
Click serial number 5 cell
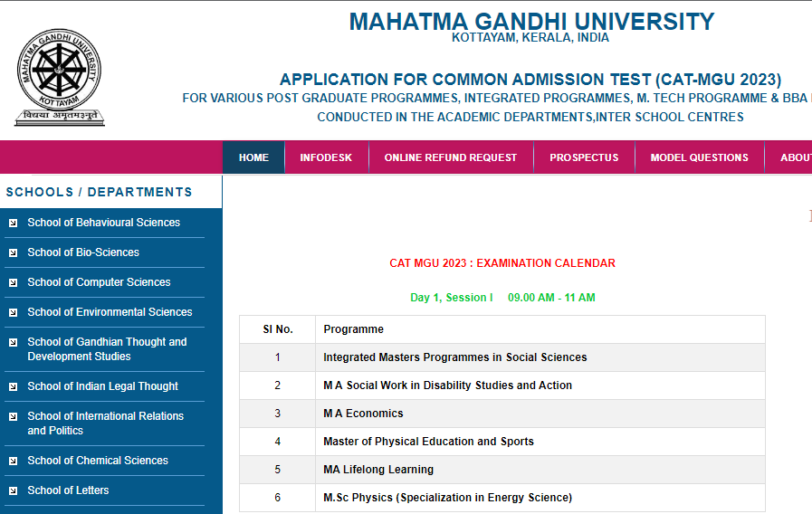[278, 470]
